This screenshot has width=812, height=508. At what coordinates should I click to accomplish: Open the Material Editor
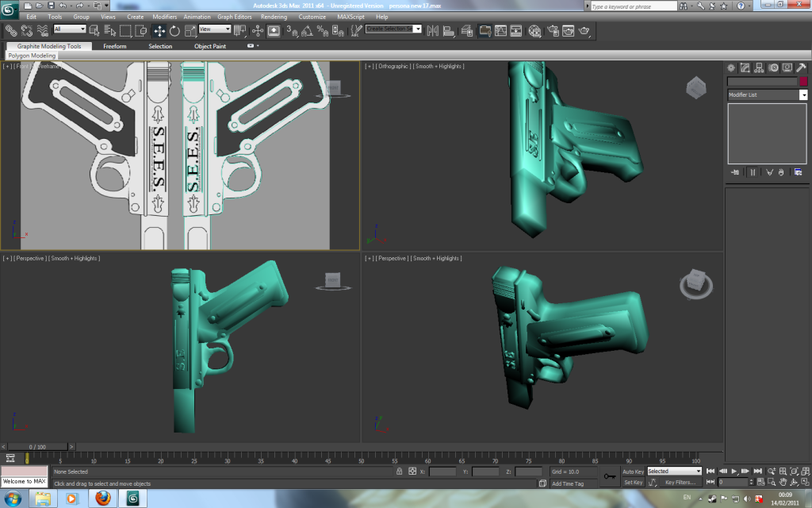tap(535, 31)
